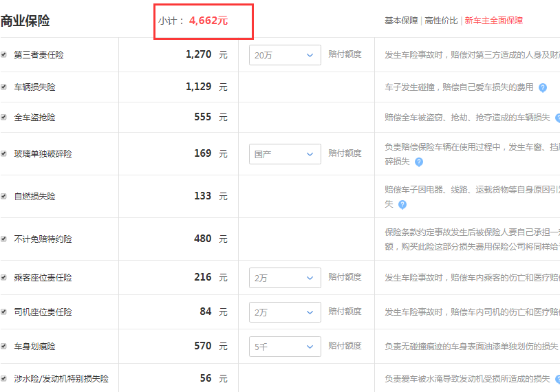The image size is (560, 392).
Task: Open help icon for 玻璃单独破碎险 description
Action: 419,162
